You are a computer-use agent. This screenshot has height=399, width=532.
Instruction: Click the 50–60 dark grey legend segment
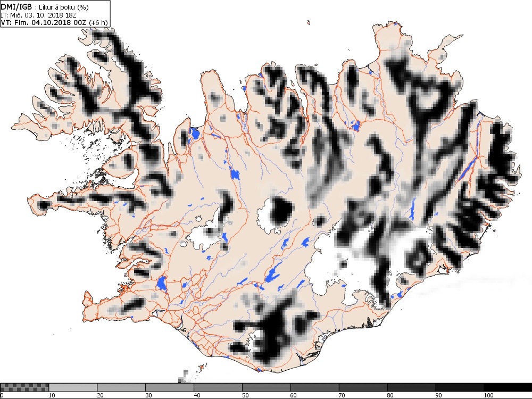click(x=267, y=387)
